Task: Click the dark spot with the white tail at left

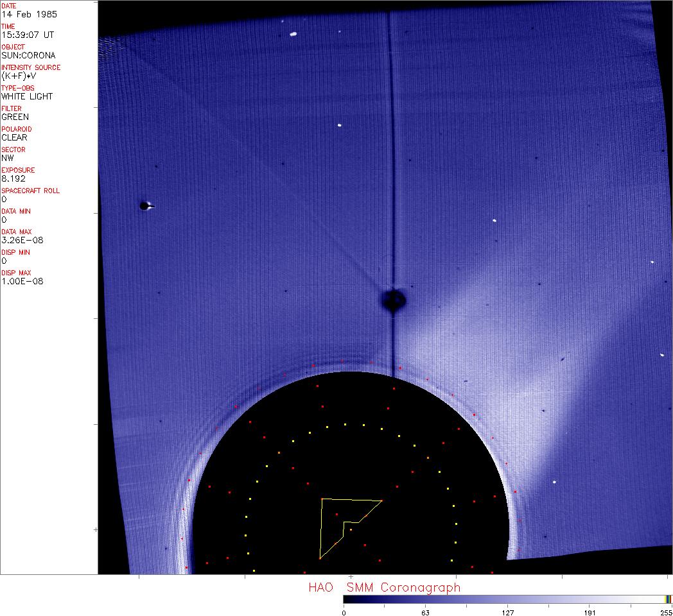Action: (147, 207)
